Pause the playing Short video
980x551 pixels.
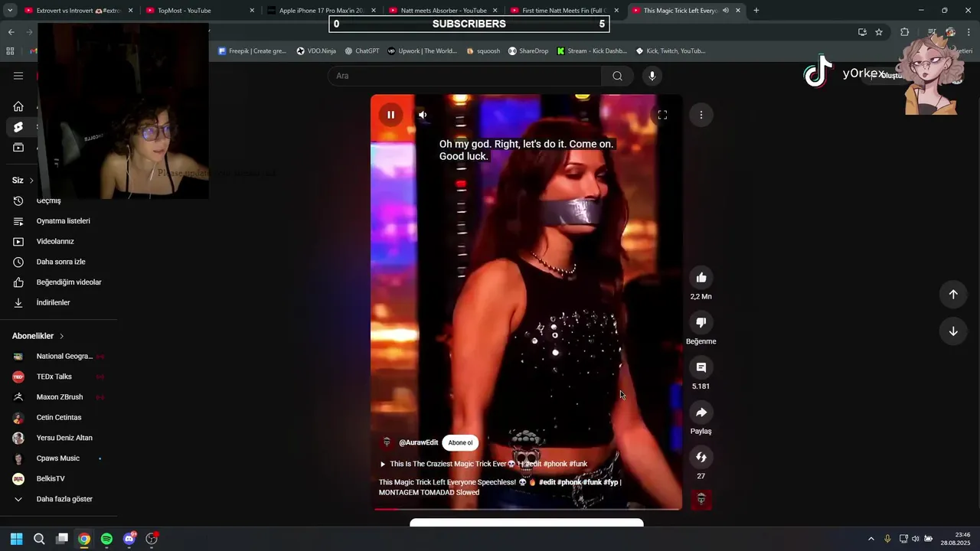coord(390,115)
